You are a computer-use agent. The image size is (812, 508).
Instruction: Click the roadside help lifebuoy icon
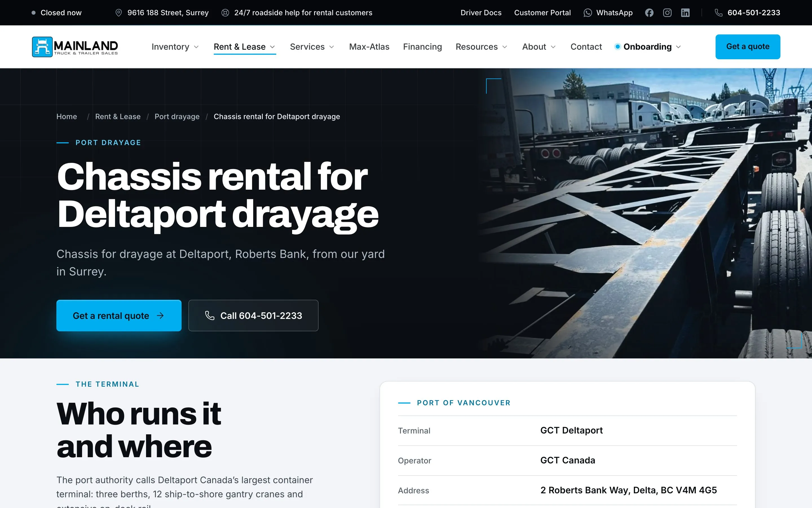click(225, 13)
